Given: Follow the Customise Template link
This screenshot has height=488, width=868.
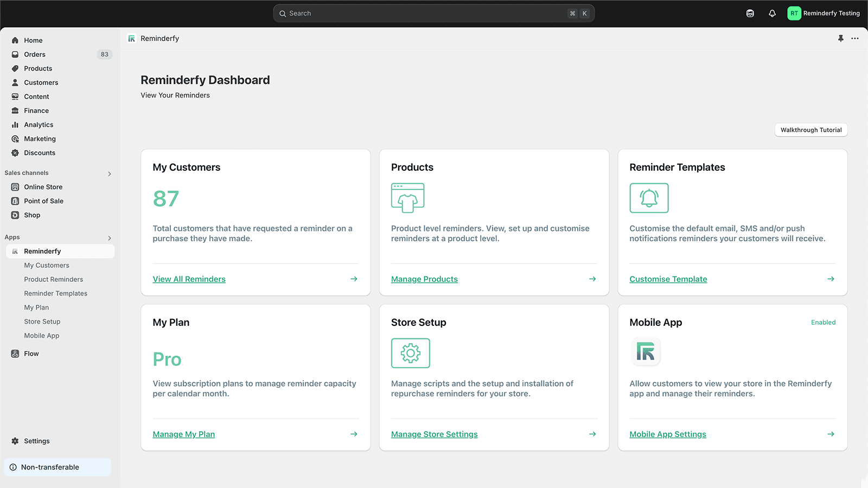Looking at the screenshot, I should [668, 279].
